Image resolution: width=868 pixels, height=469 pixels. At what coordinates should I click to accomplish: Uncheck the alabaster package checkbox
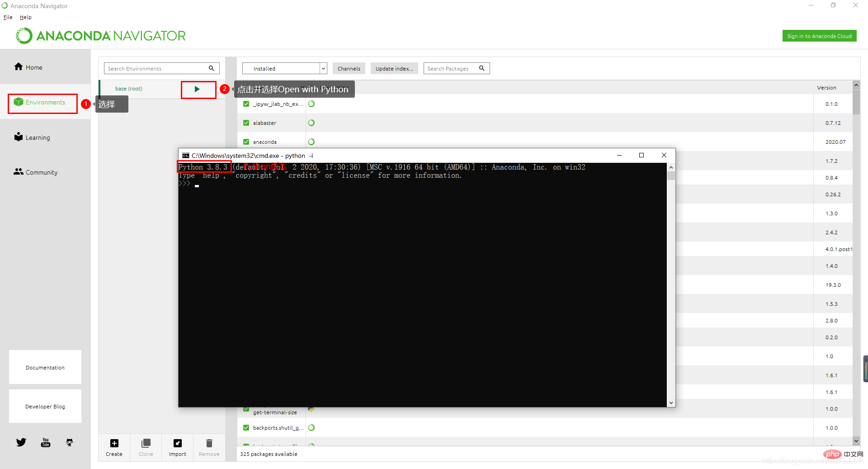click(246, 123)
